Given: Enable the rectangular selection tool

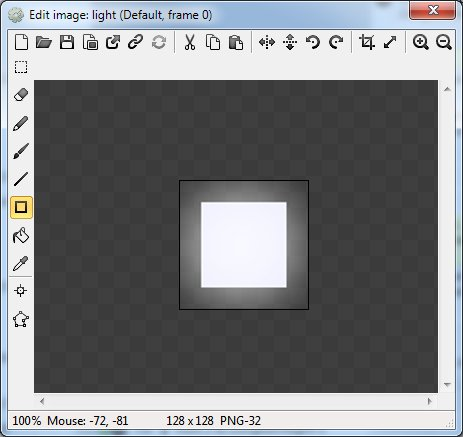Looking at the screenshot, I should [21, 67].
